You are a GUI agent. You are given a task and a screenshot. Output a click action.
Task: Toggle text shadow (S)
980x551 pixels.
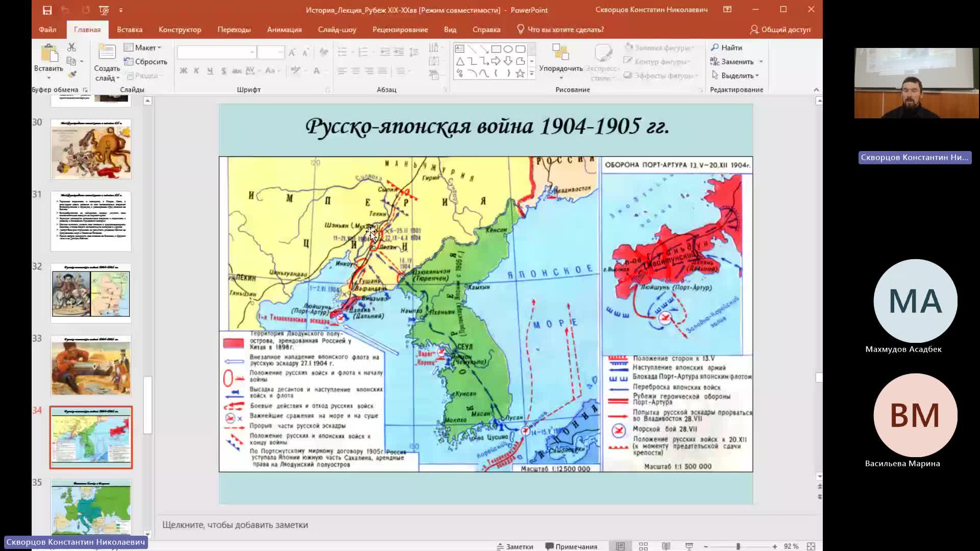coord(224,71)
